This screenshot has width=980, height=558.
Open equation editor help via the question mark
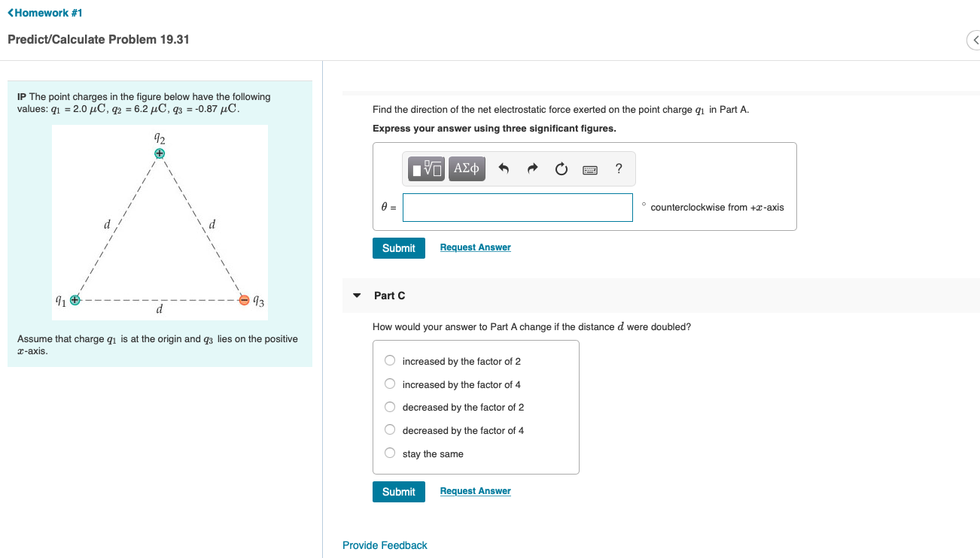(x=618, y=168)
